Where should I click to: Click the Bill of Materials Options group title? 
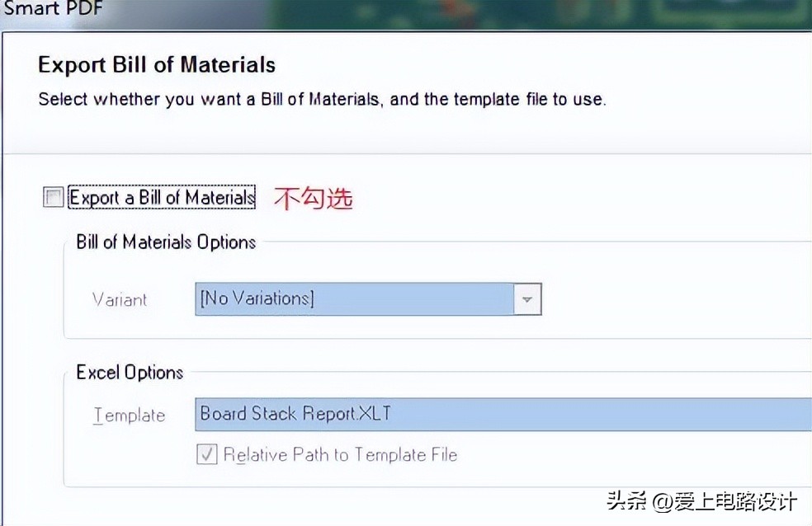166,242
